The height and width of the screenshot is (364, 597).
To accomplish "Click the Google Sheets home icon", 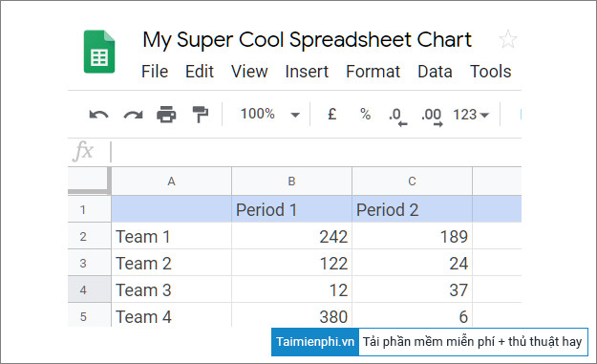I will coord(99,52).
